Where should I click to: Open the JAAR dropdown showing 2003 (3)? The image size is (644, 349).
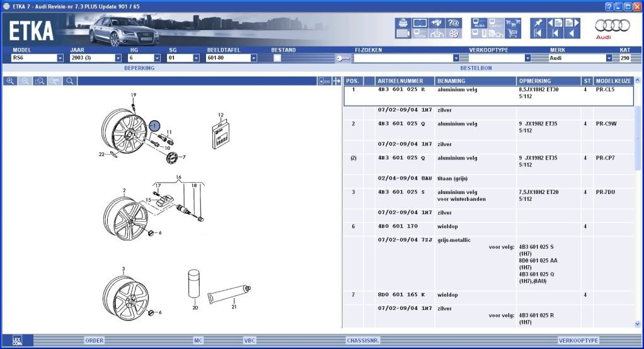click(118, 58)
